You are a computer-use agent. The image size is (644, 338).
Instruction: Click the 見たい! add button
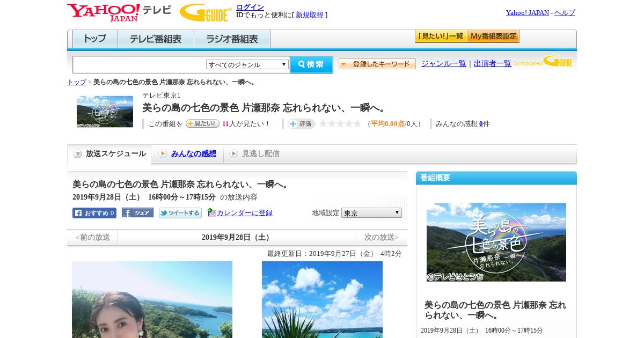point(202,123)
